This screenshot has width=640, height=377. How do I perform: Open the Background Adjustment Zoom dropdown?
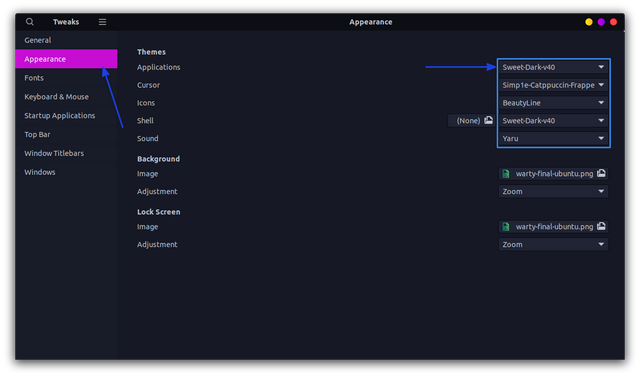[x=553, y=191]
